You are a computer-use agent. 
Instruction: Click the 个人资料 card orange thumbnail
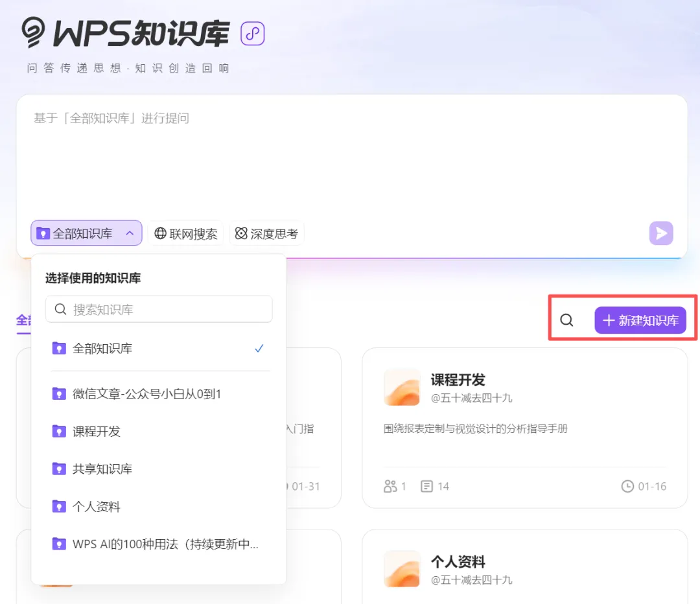click(402, 569)
